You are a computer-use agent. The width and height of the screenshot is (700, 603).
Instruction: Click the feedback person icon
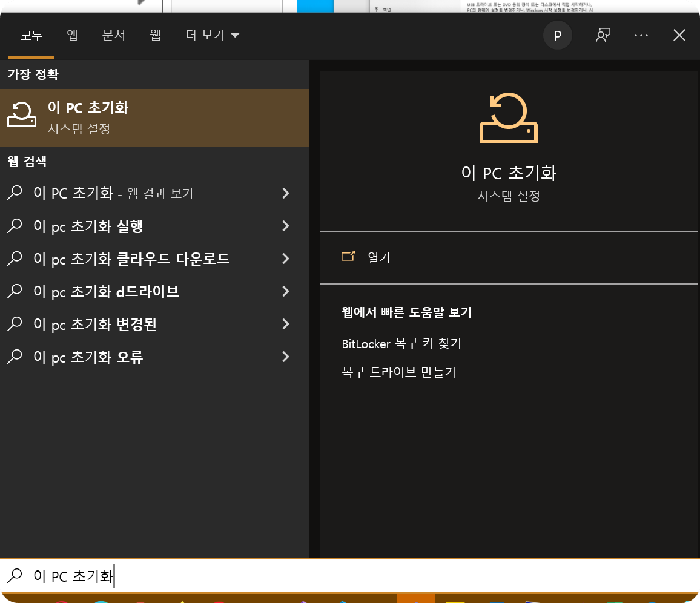point(603,35)
